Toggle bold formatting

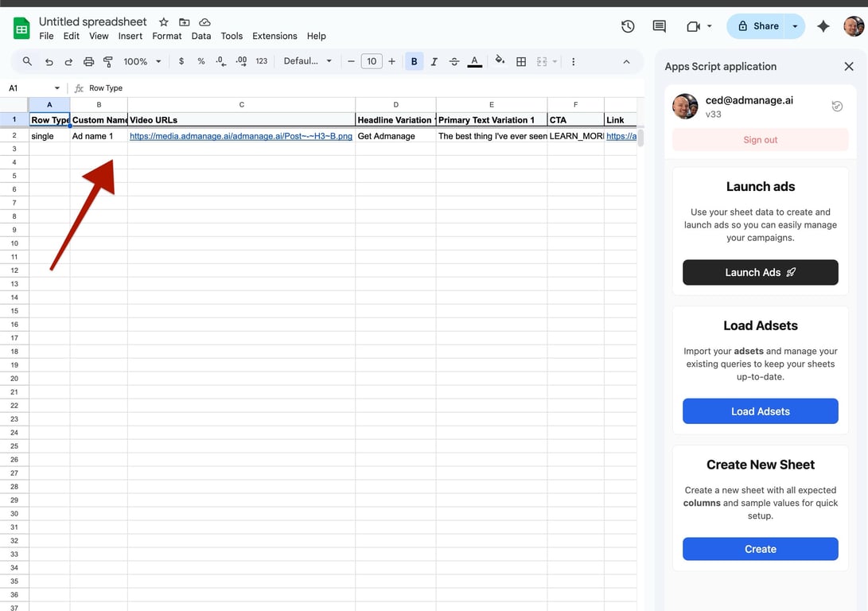[414, 61]
